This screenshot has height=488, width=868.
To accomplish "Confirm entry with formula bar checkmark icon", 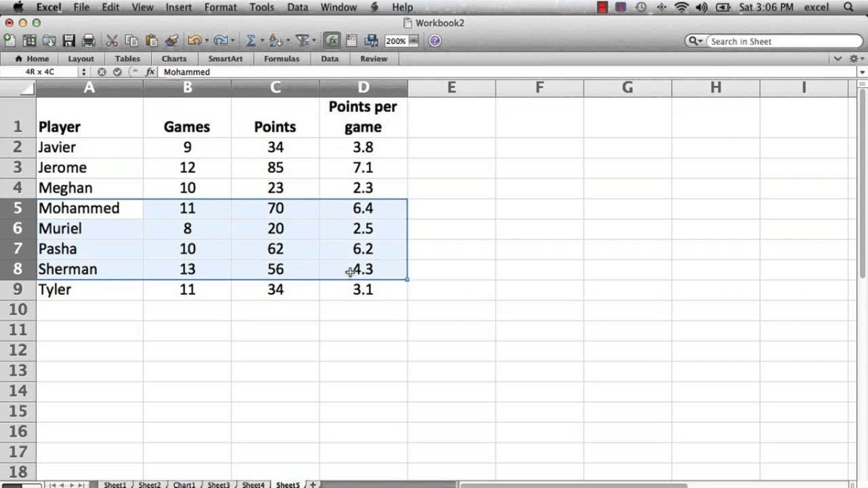I will (117, 72).
